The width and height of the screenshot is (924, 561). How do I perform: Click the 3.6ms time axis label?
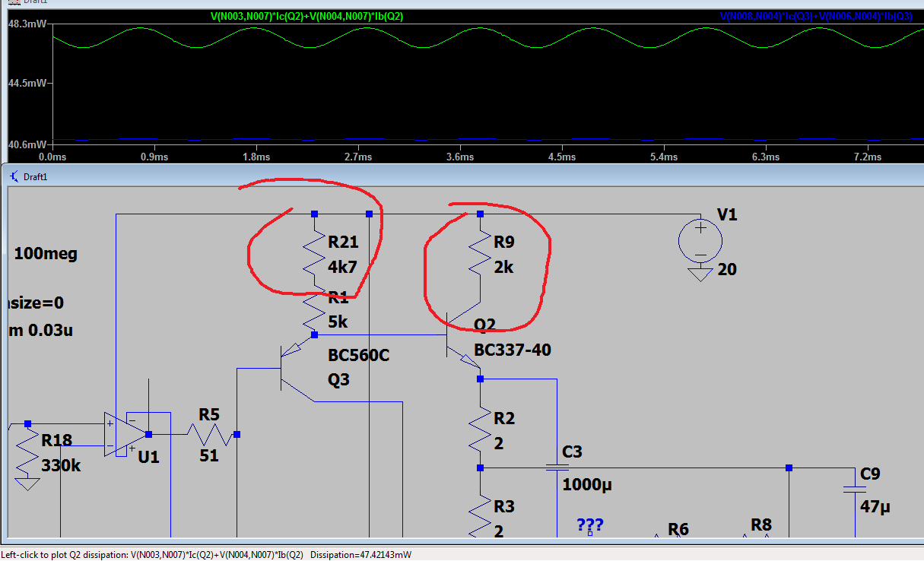click(460, 157)
